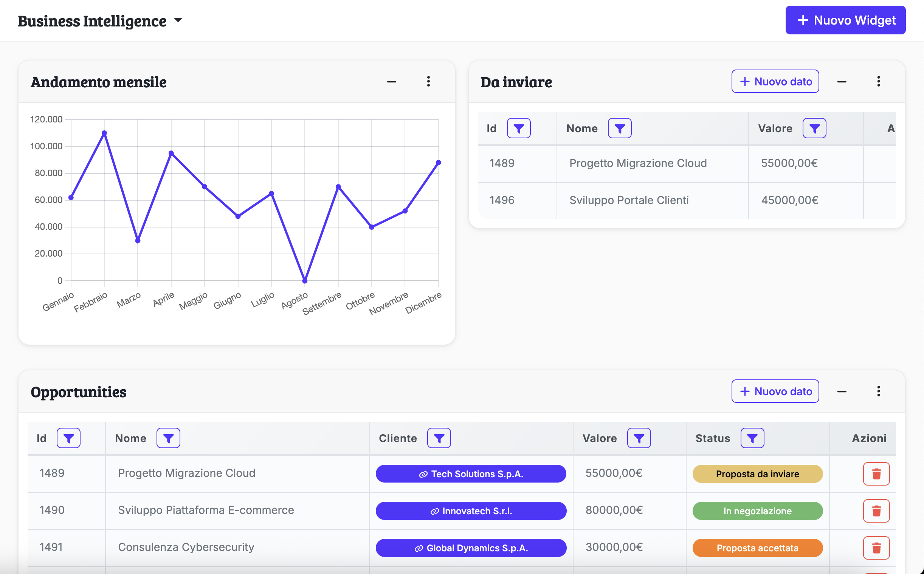Collapse the Opportunities widget
924x574 pixels.
tap(842, 391)
